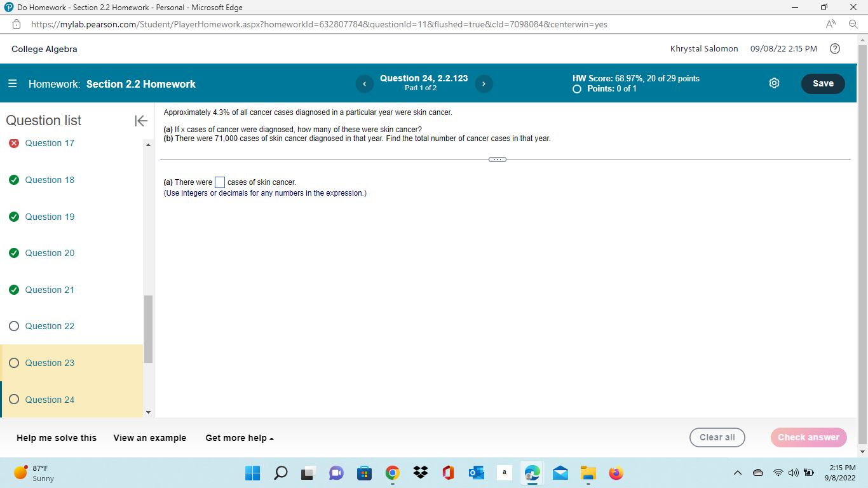Select the status circle beside Question 24
Viewport: 868px width, 488px height.
pos(13,399)
